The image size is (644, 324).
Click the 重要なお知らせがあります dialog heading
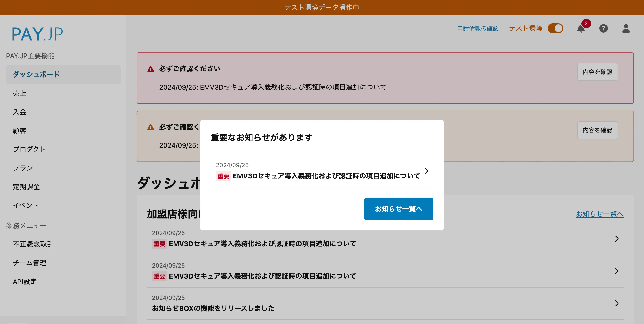(261, 137)
